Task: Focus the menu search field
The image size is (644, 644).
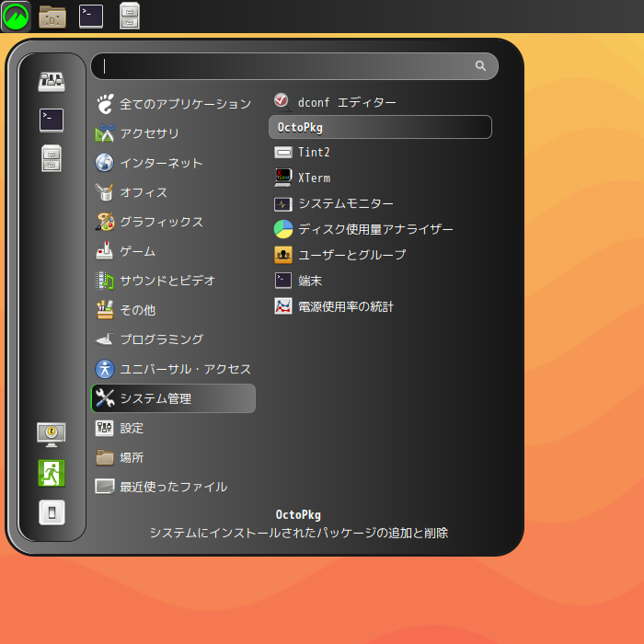Action: (294, 66)
